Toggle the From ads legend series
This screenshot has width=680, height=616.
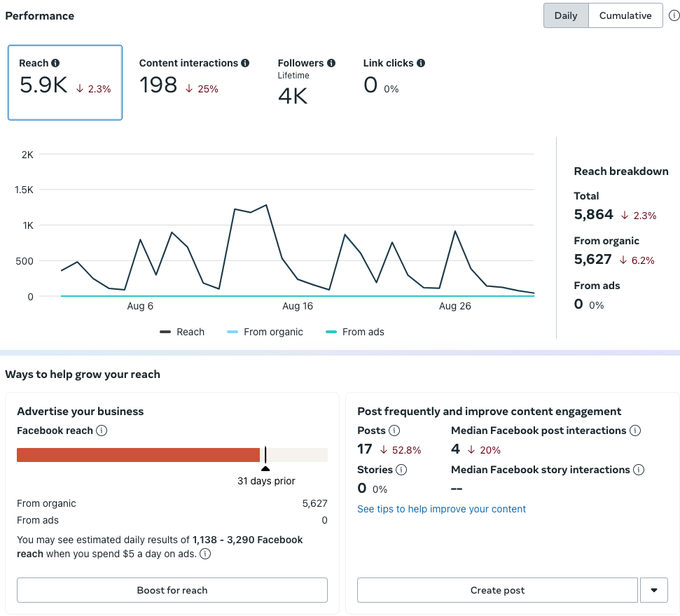(x=355, y=332)
